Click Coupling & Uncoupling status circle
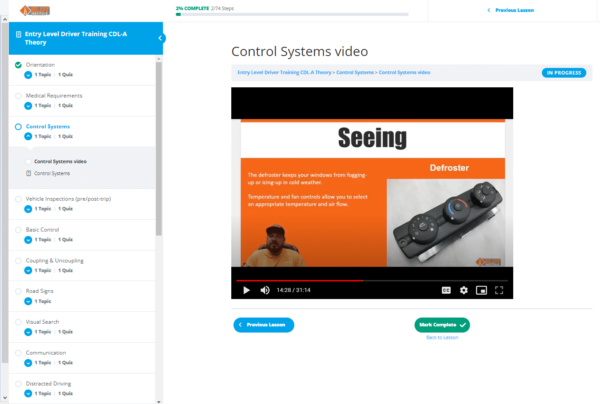This screenshot has height=404, width=600. click(18, 261)
